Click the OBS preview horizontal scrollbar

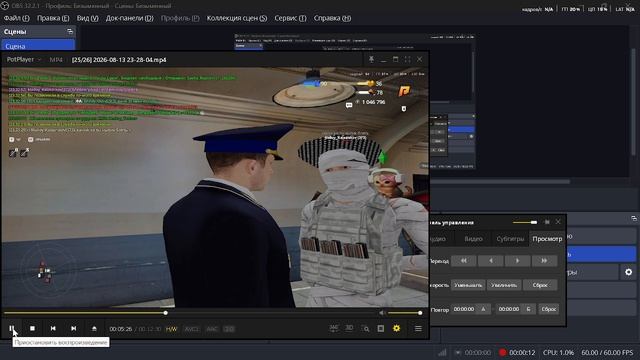(500, 181)
